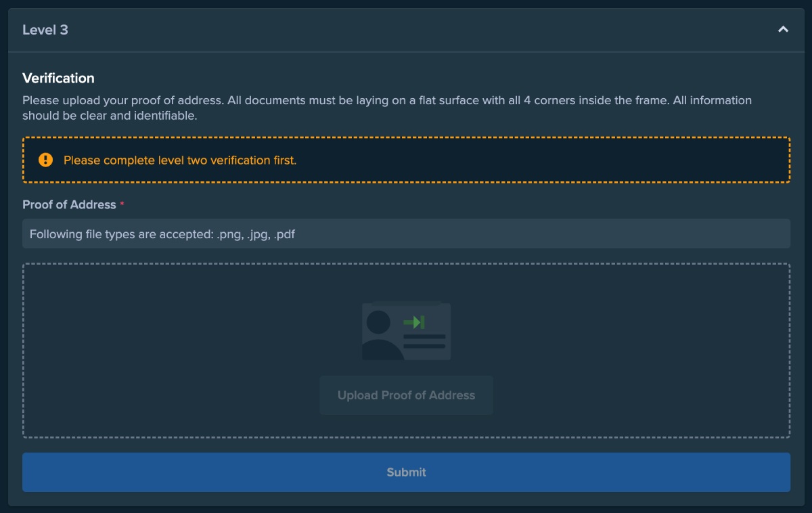Click the green arrow on ID card
This screenshot has height=513, width=812.
[x=413, y=322]
